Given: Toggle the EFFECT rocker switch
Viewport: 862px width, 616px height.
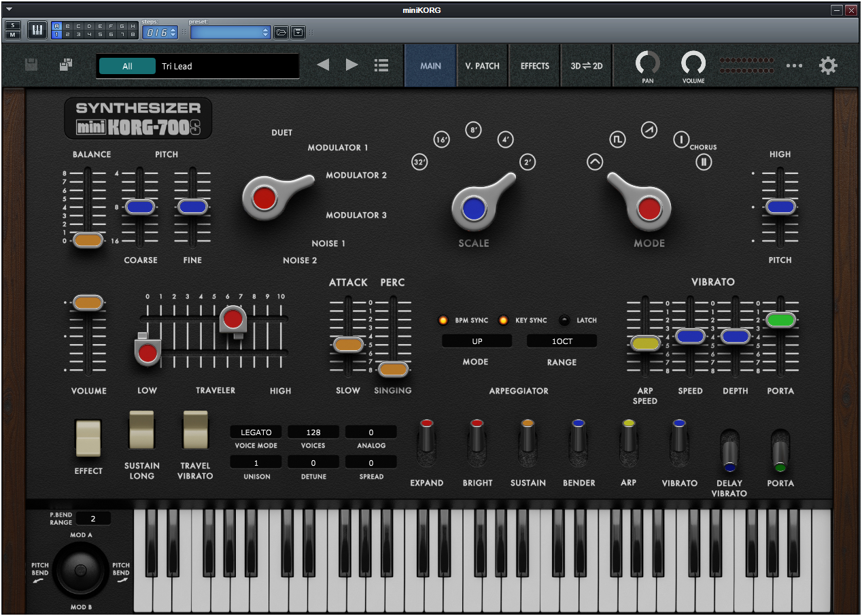Looking at the screenshot, I should [88, 438].
